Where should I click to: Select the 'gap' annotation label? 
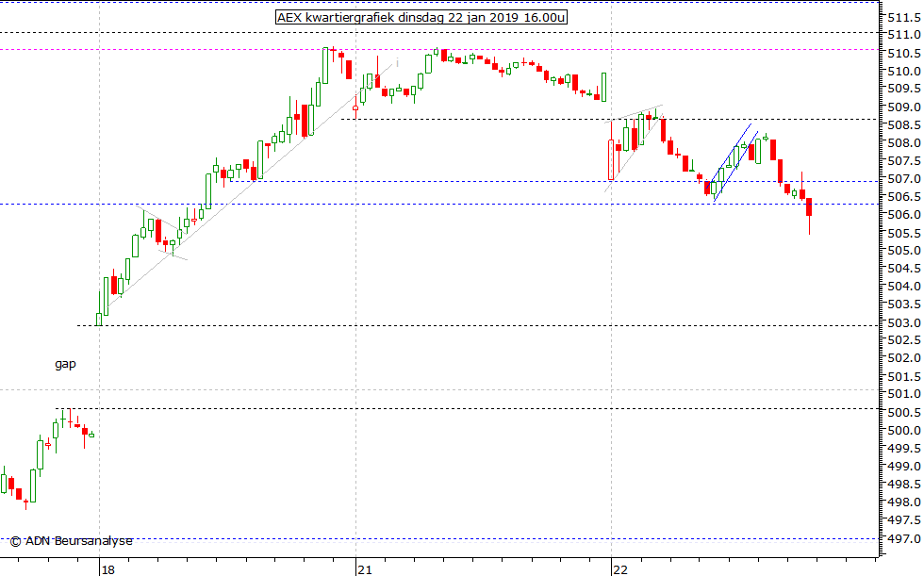click(x=65, y=364)
